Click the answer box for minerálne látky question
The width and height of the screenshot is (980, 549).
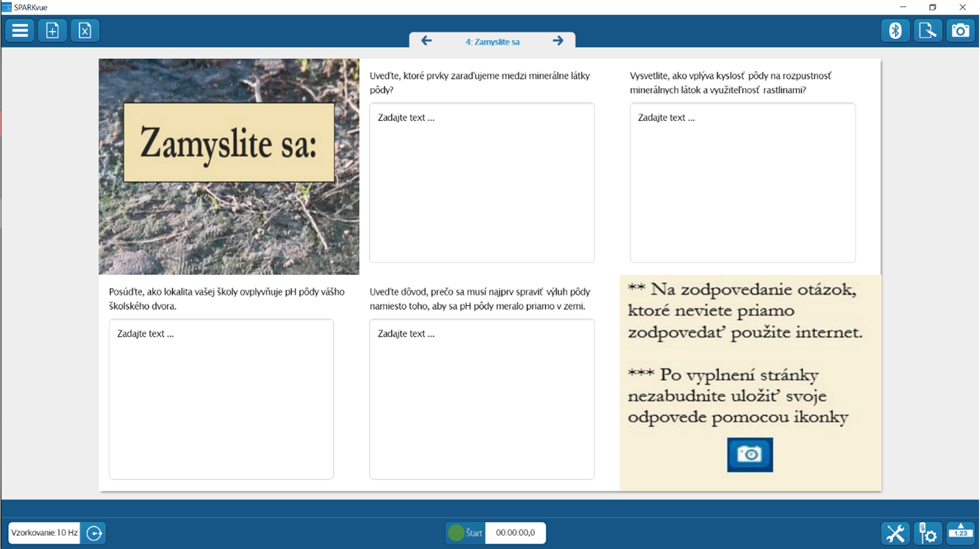(x=482, y=183)
